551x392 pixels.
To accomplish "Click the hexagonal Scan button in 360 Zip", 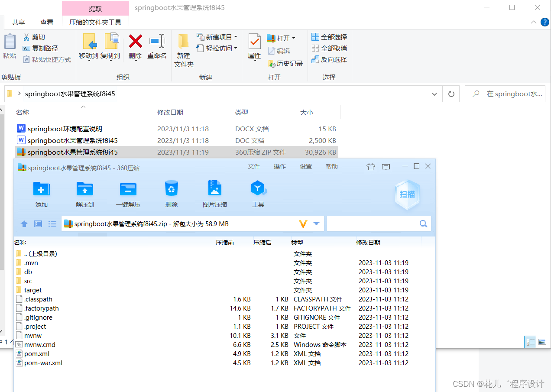I will click(x=407, y=194).
